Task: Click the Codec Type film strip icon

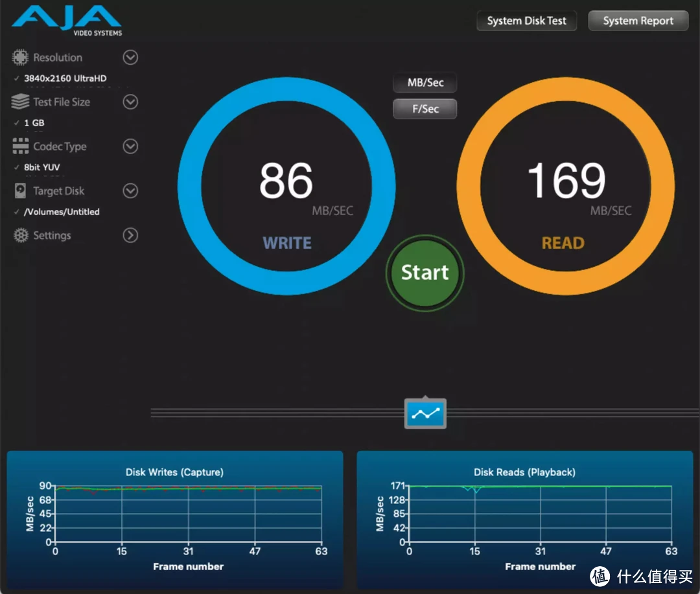Action: tap(21, 146)
